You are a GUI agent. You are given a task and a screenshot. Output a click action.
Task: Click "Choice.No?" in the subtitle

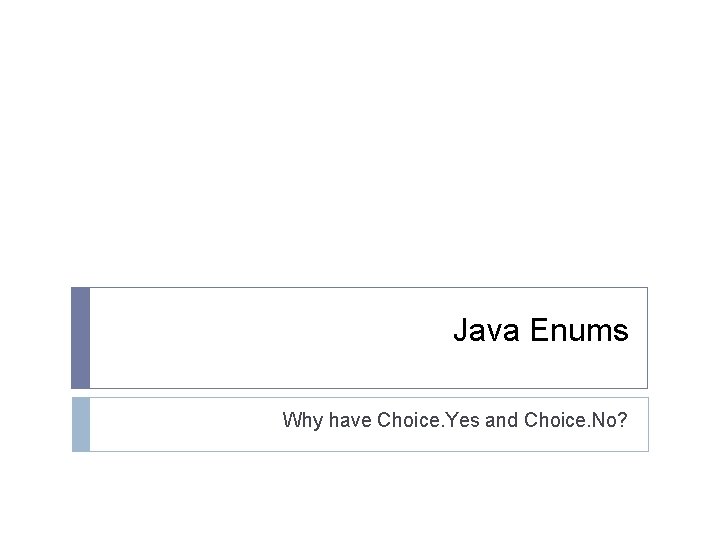[x=576, y=420]
